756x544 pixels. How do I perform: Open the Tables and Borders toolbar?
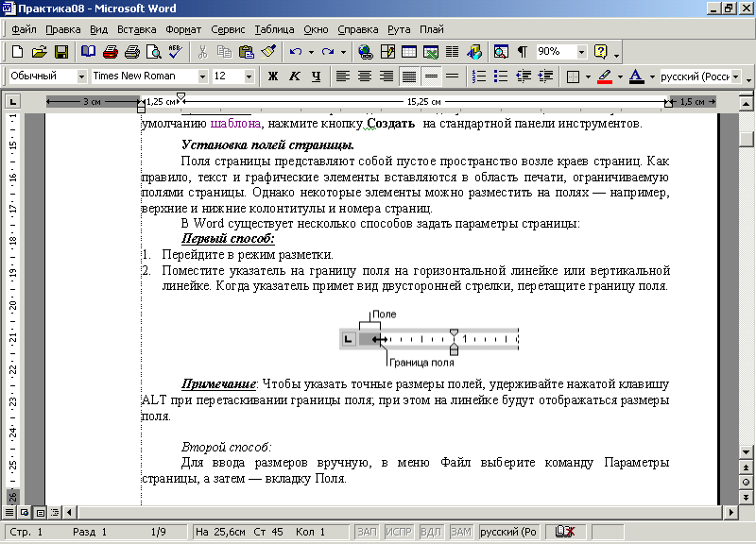(x=387, y=52)
